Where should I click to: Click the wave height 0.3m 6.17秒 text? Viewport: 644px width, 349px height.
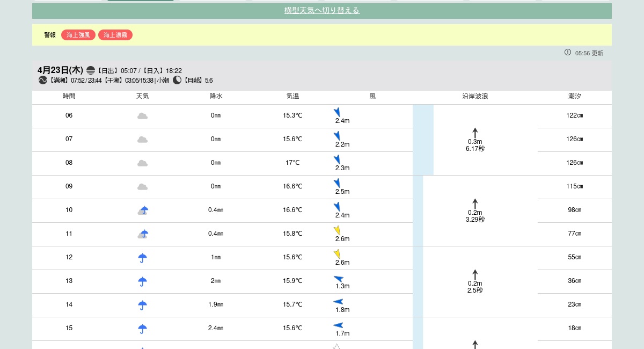point(475,146)
